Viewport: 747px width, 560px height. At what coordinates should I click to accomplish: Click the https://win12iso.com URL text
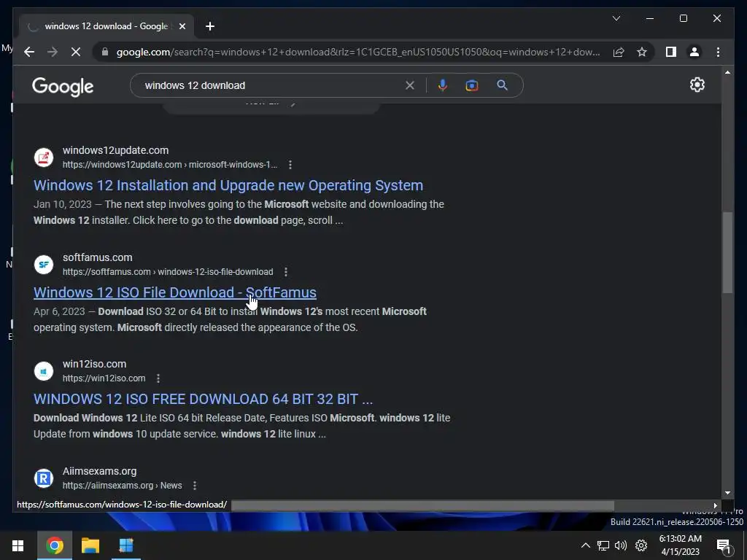[104, 378]
